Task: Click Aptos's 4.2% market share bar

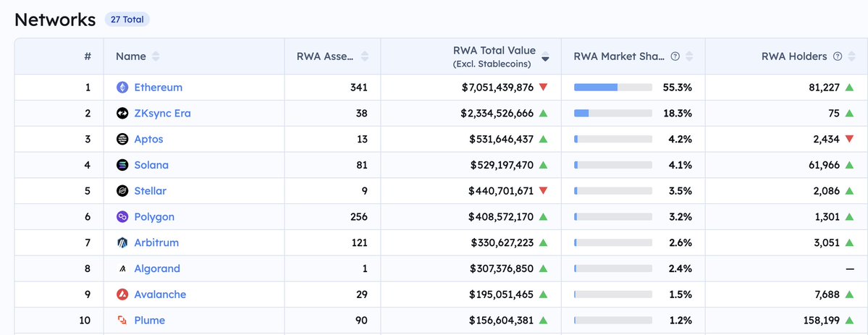Action: coord(613,139)
